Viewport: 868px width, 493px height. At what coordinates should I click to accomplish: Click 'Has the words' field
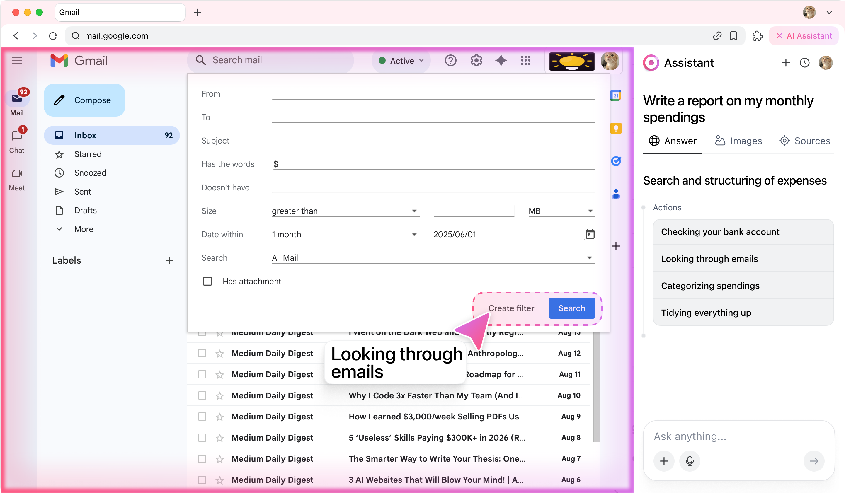pos(433,164)
